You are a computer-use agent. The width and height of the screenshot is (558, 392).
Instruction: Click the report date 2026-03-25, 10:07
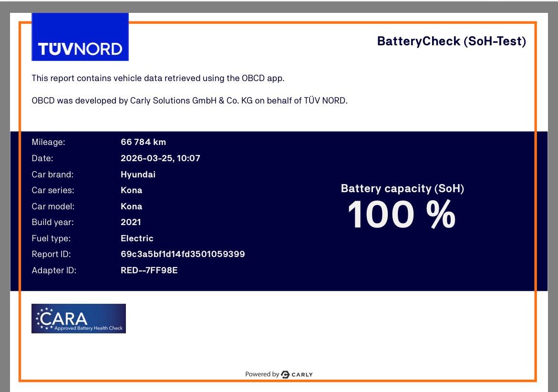click(160, 158)
